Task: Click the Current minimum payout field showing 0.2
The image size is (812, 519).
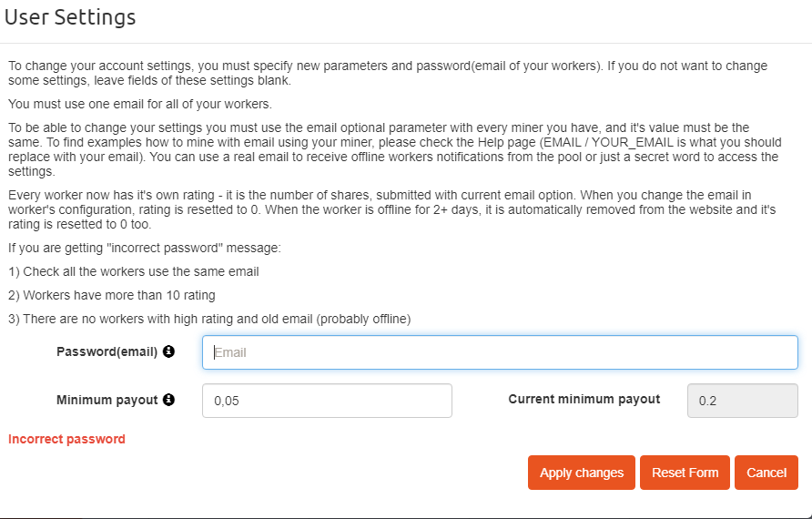Action: [742, 401]
